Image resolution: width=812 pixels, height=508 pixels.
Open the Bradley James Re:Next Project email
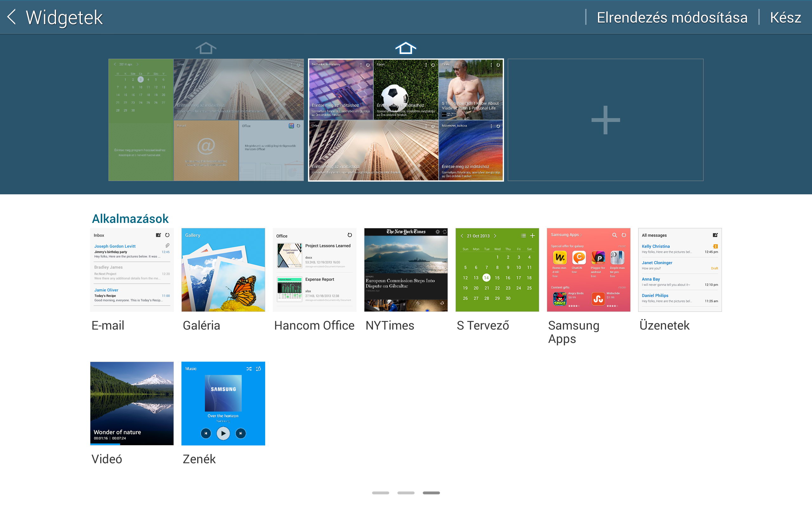click(132, 272)
